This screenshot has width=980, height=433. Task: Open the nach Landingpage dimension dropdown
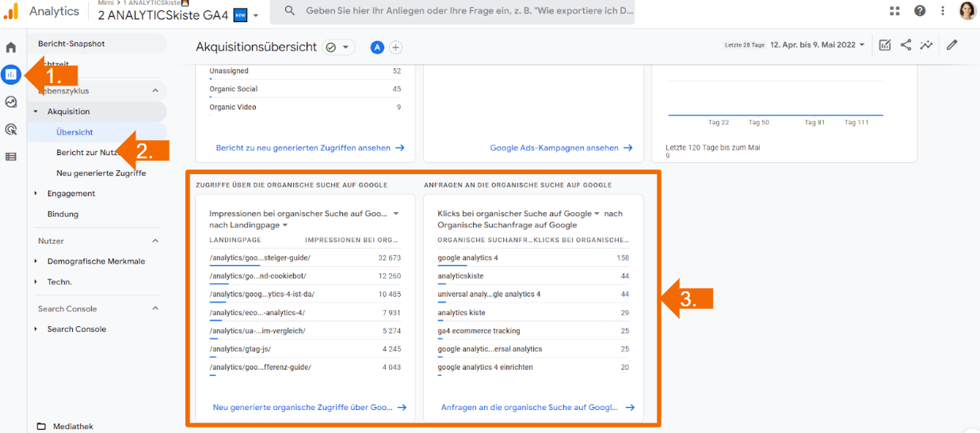coord(284,226)
